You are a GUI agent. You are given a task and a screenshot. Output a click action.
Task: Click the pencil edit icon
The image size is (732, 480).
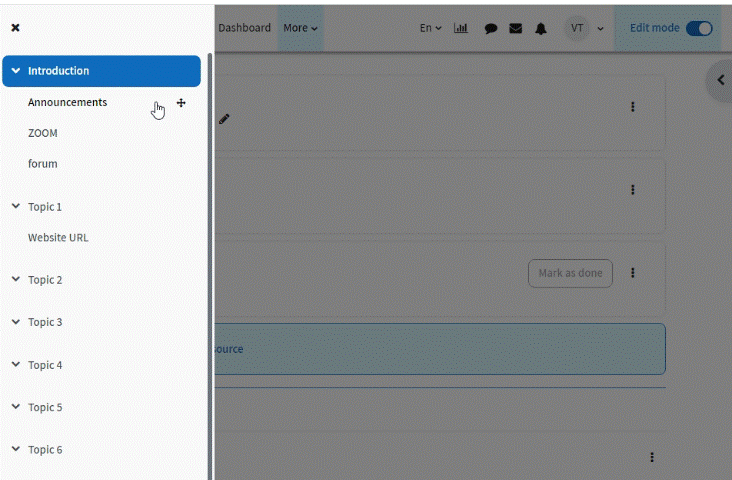click(224, 120)
